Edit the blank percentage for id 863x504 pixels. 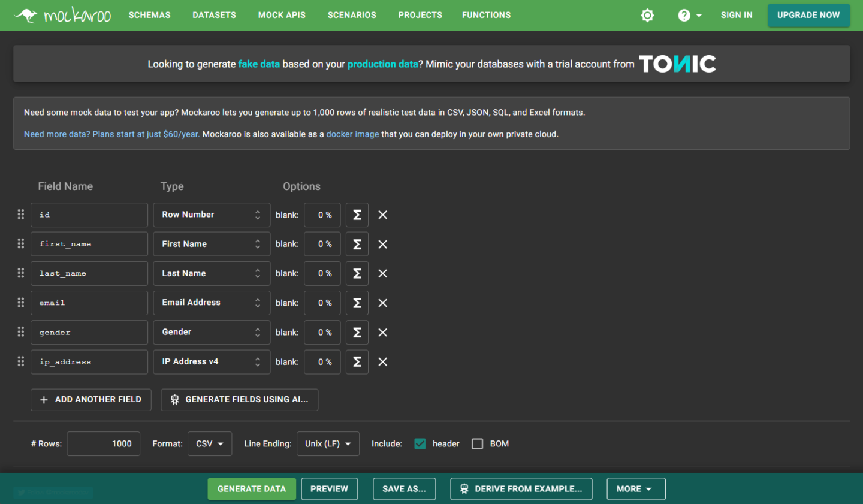tap(322, 215)
